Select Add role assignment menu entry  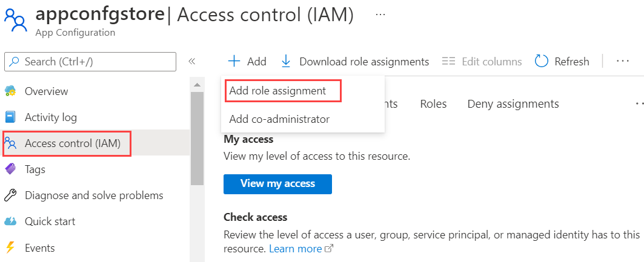coord(277,91)
